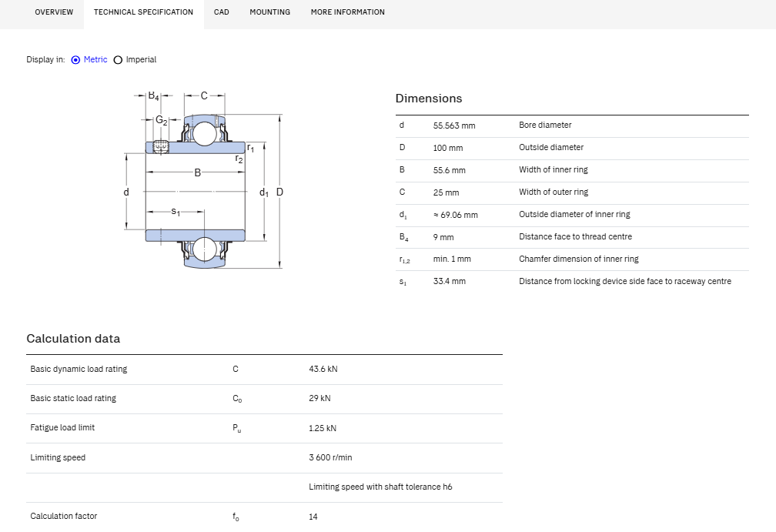Click the Dimensions heading
Viewport: 776px width, 532px height.
[x=429, y=99]
